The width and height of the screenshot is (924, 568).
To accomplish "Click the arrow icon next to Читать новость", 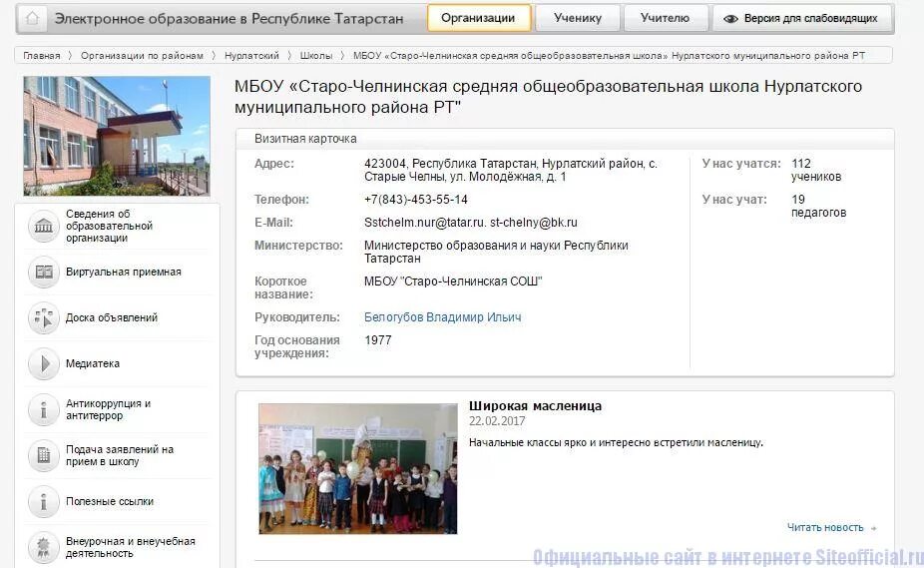I will (873, 528).
